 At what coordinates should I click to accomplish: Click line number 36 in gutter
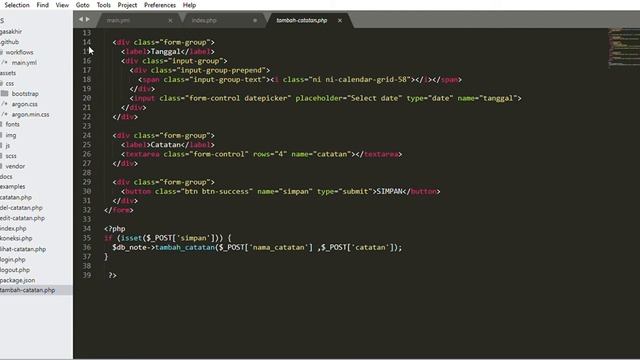(87, 247)
